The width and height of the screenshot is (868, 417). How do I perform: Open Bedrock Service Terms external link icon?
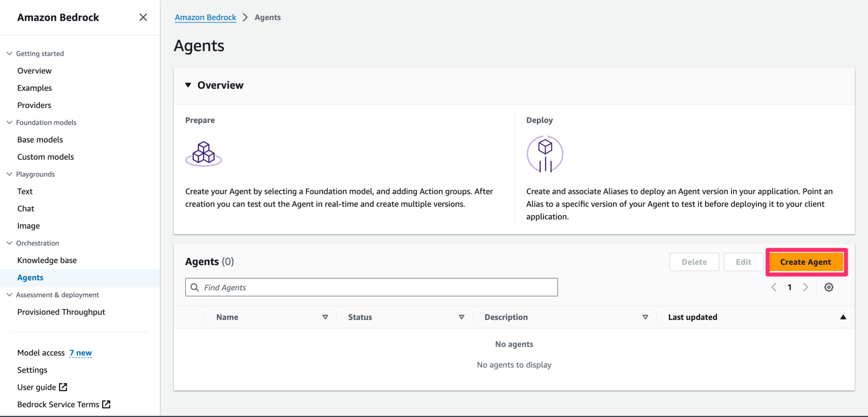tap(106, 404)
